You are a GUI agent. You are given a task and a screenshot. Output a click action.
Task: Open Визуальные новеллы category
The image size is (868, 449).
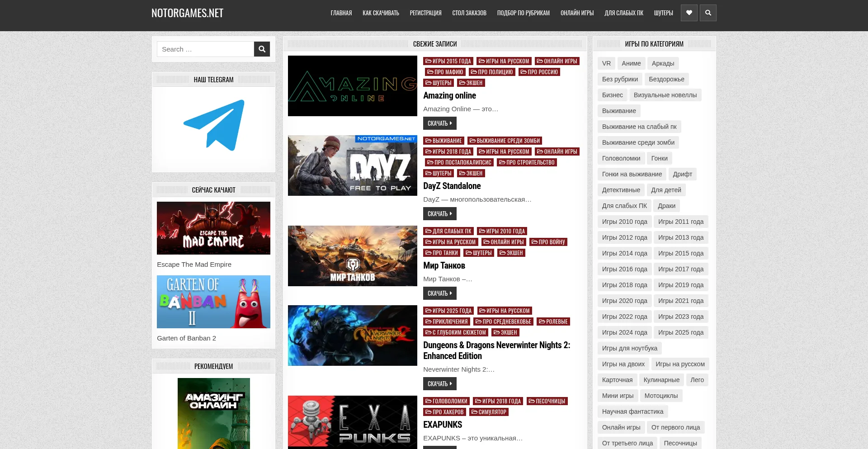point(665,95)
